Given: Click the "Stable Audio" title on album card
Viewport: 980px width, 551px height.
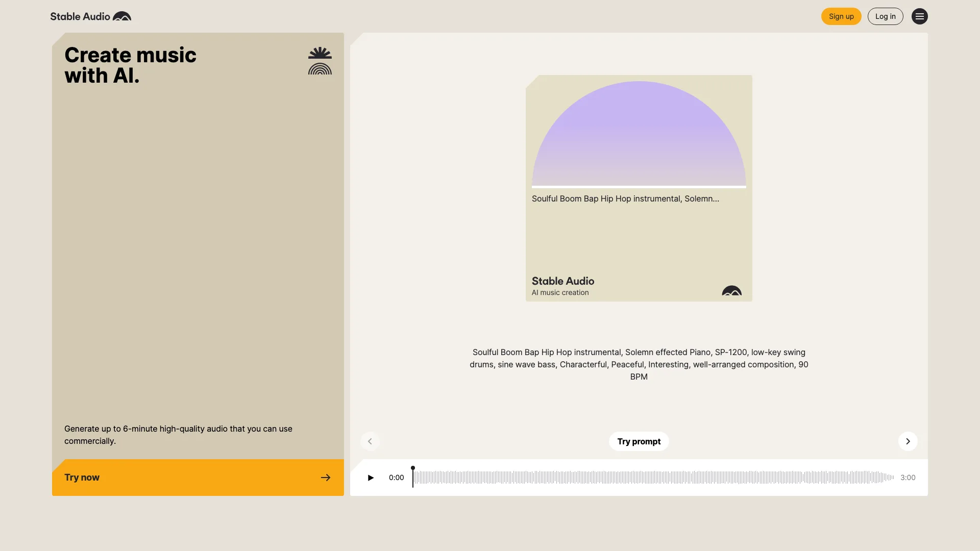Looking at the screenshot, I should coord(563,281).
